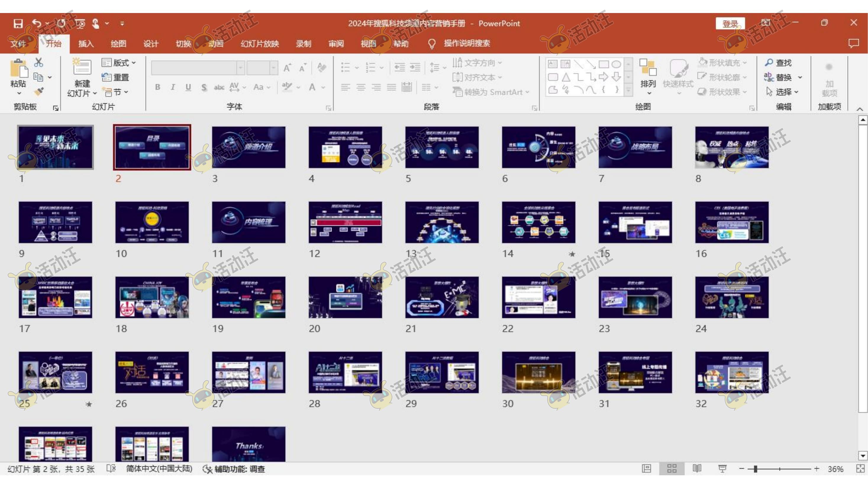Click the spell check icon in status bar
Viewport: 868px width, 488px height.
click(111, 468)
